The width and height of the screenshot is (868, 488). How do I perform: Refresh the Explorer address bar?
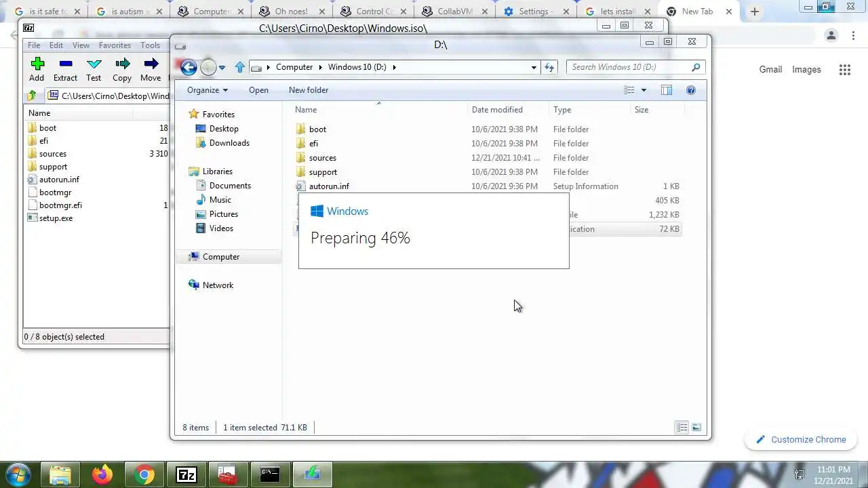(549, 67)
